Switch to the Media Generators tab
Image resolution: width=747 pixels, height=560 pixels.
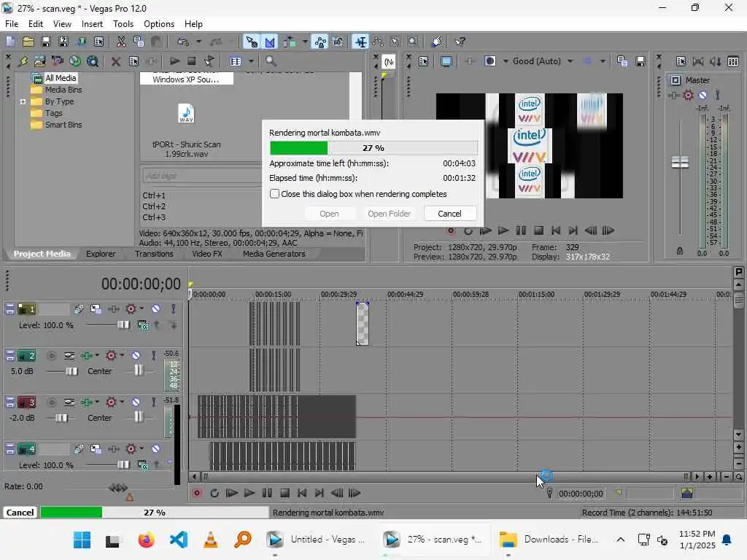pyautogui.click(x=274, y=254)
